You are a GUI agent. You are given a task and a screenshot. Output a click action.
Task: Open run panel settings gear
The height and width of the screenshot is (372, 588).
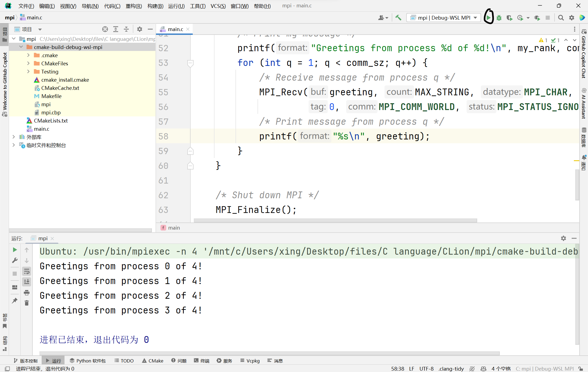click(x=563, y=238)
